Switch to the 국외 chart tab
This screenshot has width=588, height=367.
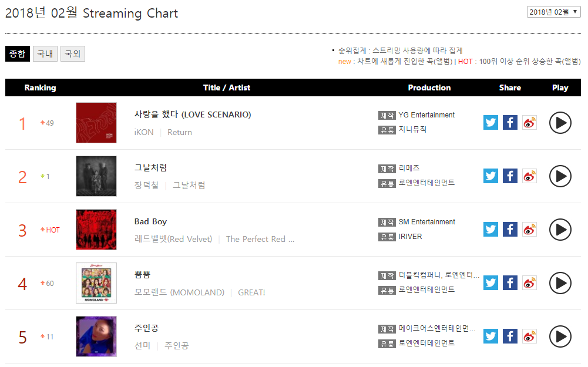coord(73,54)
